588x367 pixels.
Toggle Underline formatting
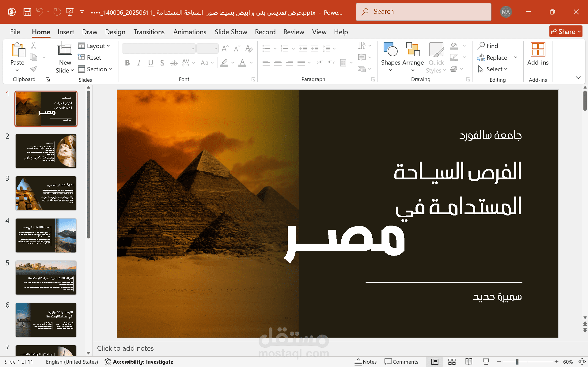click(150, 63)
